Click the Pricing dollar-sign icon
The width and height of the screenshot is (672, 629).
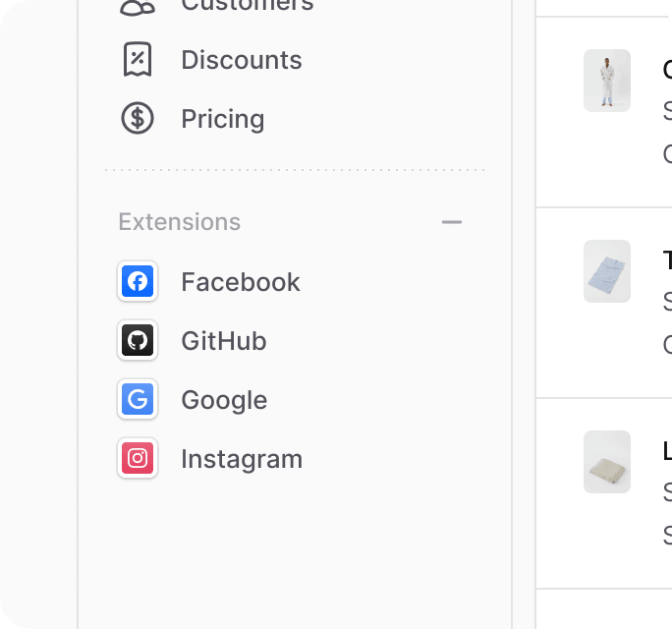click(138, 118)
